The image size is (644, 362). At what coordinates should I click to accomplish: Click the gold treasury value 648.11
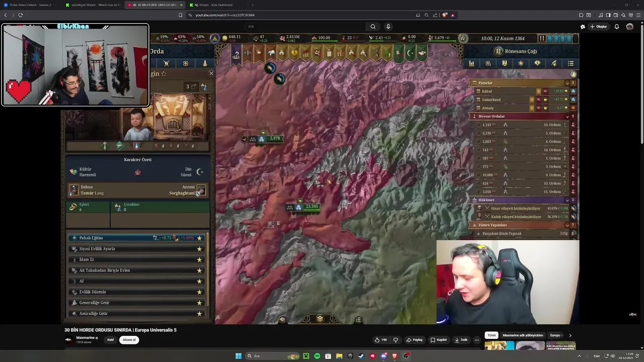click(234, 37)
